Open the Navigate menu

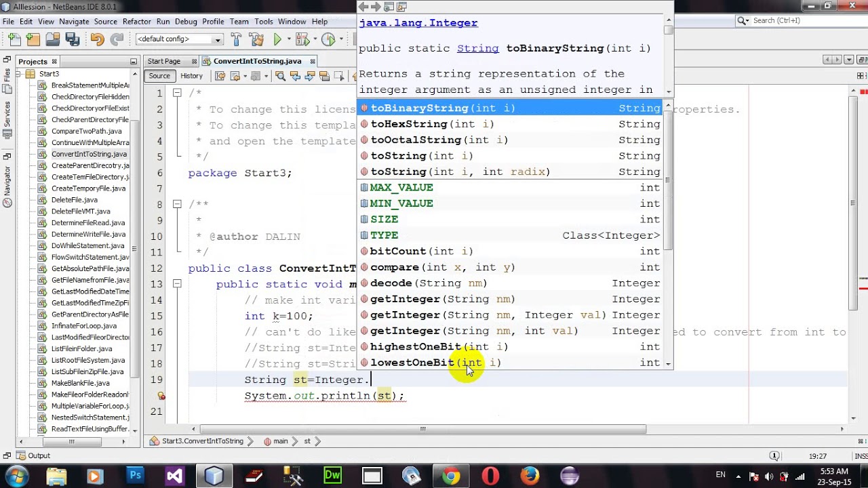[x=74, y=22]
